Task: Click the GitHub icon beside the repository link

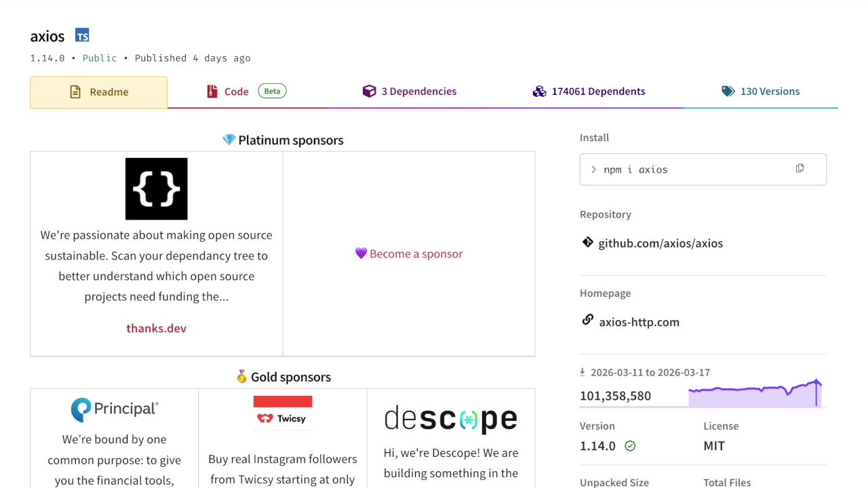Action: pos(587,242)
